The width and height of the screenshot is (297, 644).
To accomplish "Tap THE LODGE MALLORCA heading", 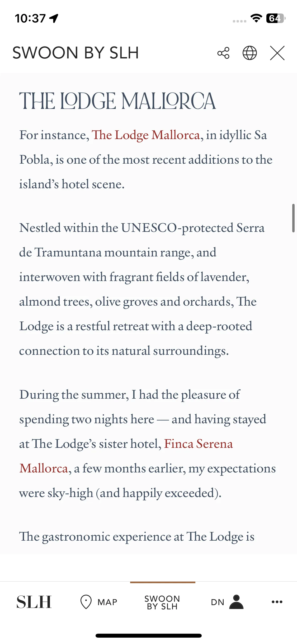I will (x=117, y=101).
